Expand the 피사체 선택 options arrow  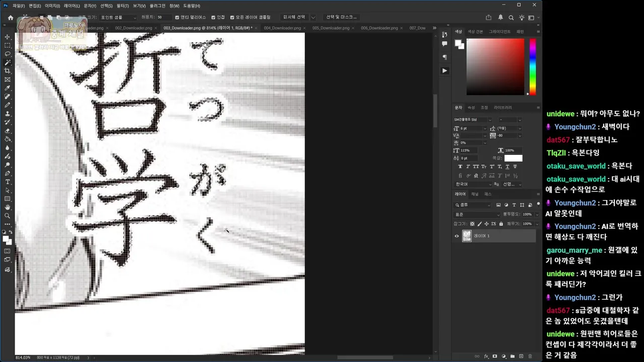pyautogui.click(x=313, y=17)
